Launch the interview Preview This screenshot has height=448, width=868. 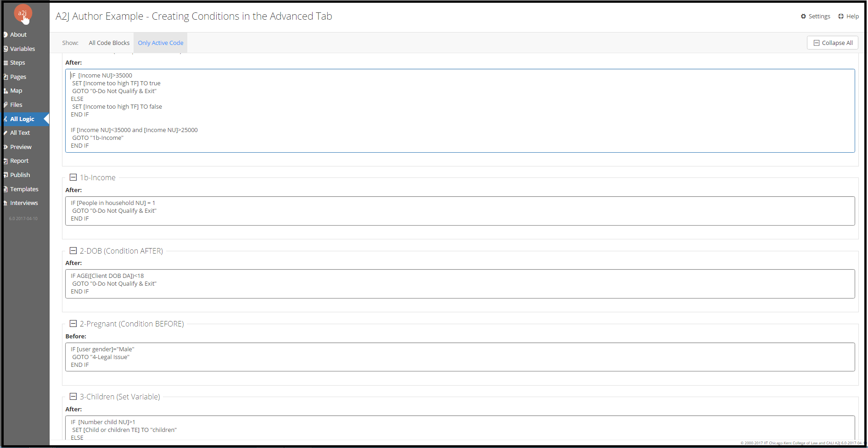(x=21, y=147)
